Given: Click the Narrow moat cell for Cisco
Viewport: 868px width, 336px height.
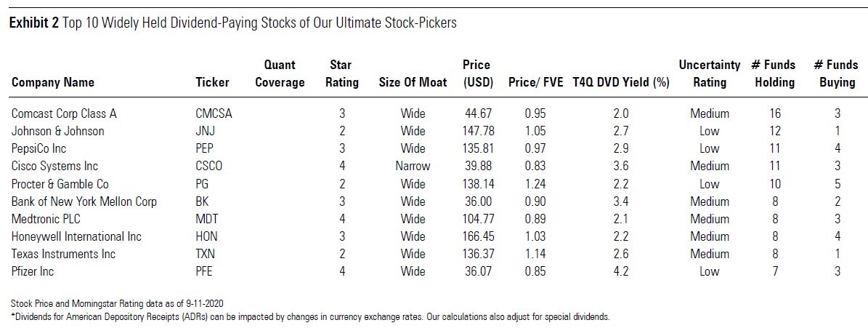Looking at the screenshot, I should pos(413,166).
